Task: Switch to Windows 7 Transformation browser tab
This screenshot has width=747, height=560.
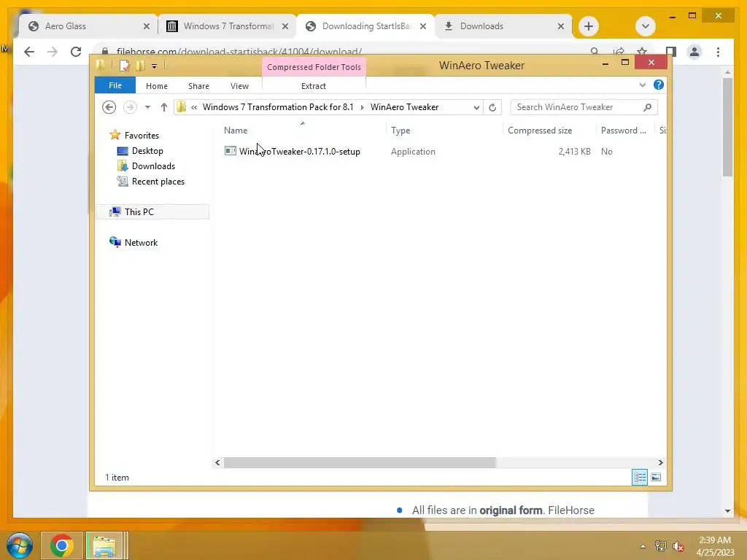Action: [228, 26]
